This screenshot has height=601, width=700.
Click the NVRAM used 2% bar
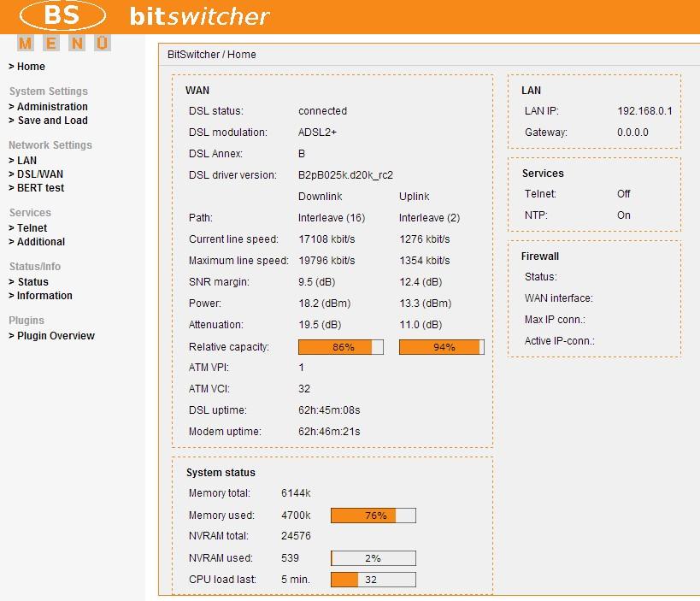point(374,558)
